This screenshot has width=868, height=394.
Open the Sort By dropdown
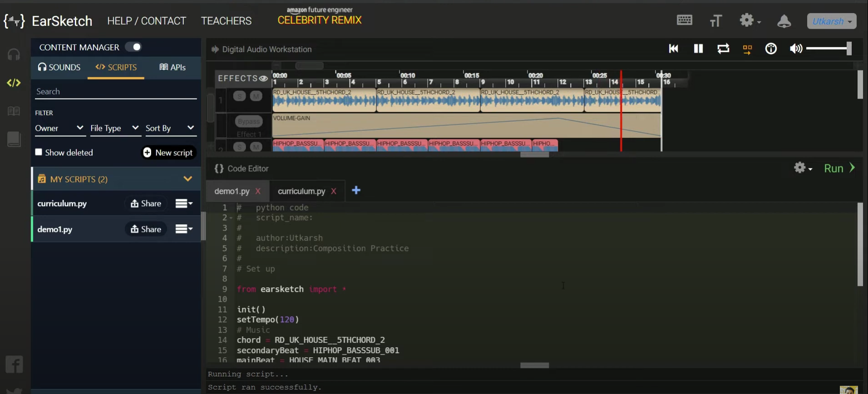coord(170,128)
